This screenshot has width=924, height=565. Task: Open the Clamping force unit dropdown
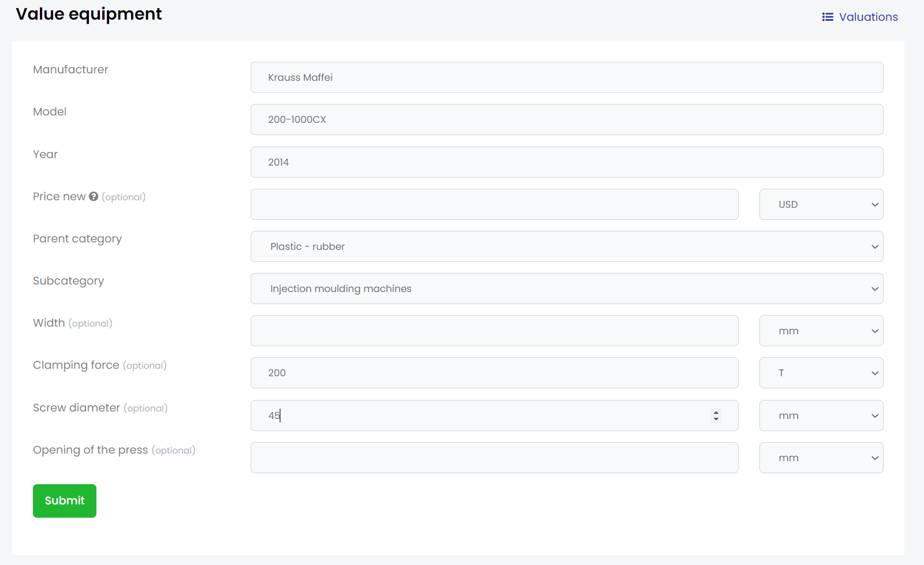coord(821,373)
